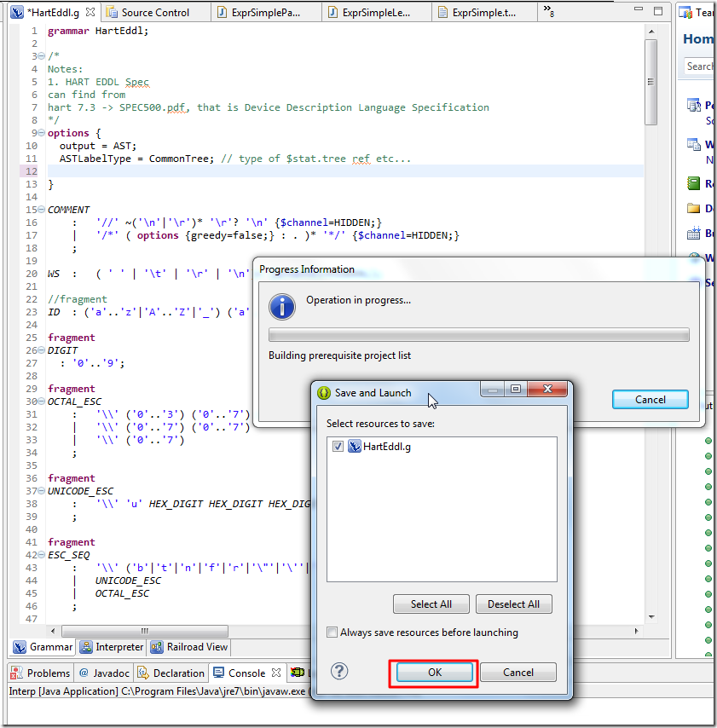Enable Always save resources before launching
717x728 pixels.
[x=332, y=633]
